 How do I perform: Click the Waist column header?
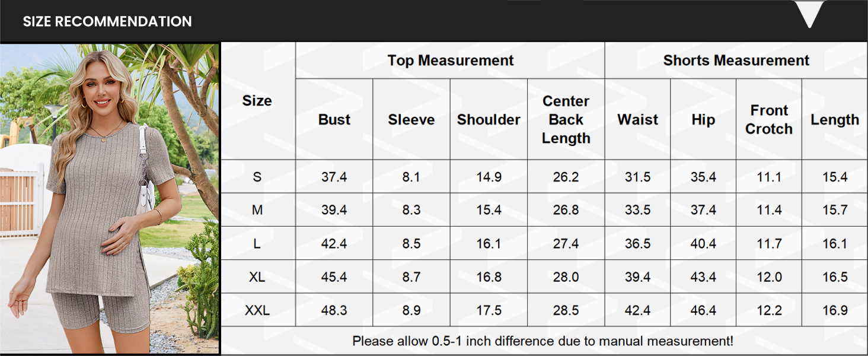click(638, 119)
